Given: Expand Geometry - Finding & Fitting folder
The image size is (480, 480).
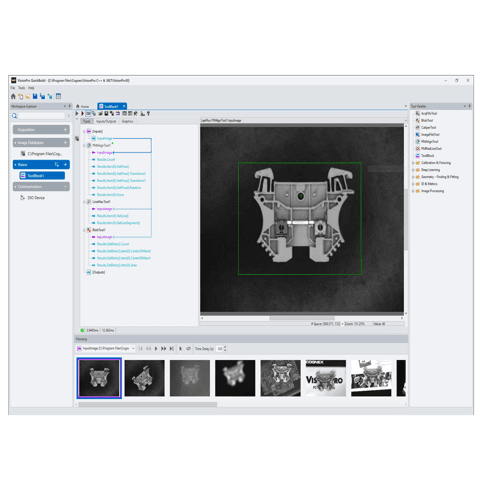Looking at the screenshot, I should (x=413, y=177).
